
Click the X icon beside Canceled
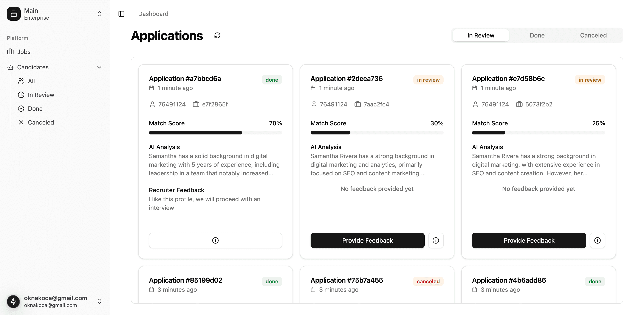21,122
